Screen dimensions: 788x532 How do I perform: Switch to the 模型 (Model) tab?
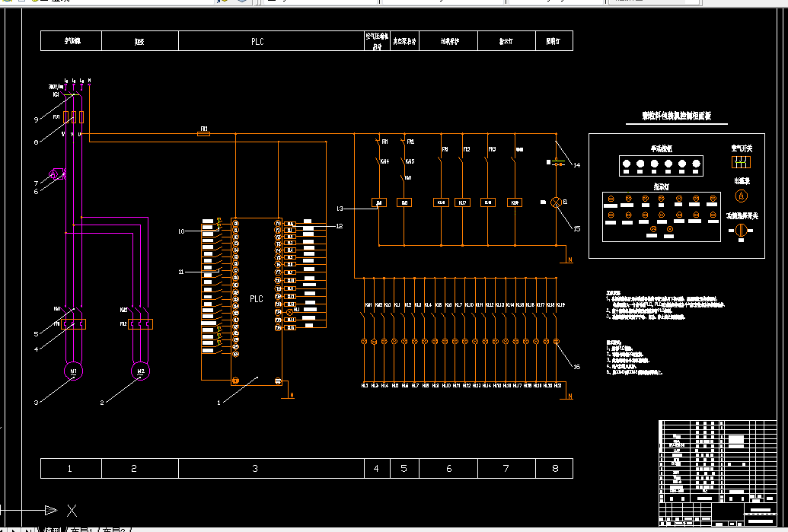click(53, 530)
